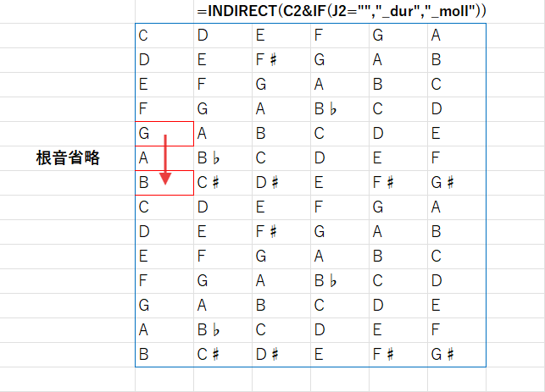Select cell C in the topmost row
The height and width of the screenshot is (392, 545).
pyautogui.click(x=164, y=36)
